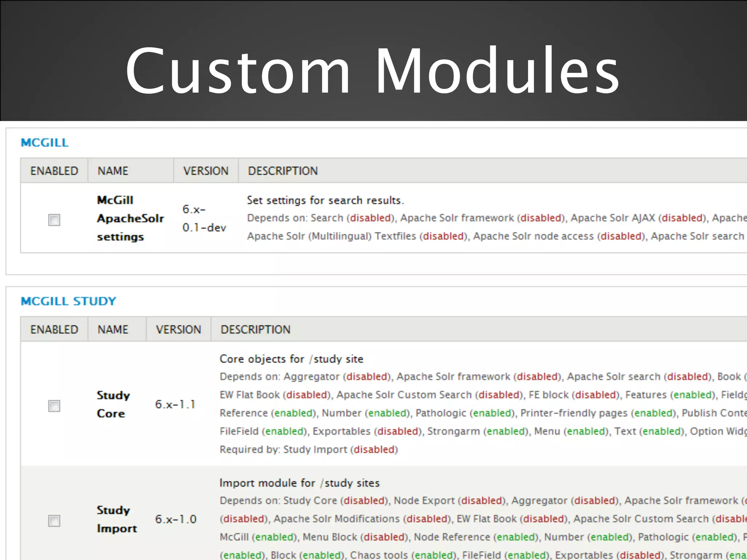
Task: Click version 6.x-0.1-dev text
Action: coord(204,218)
